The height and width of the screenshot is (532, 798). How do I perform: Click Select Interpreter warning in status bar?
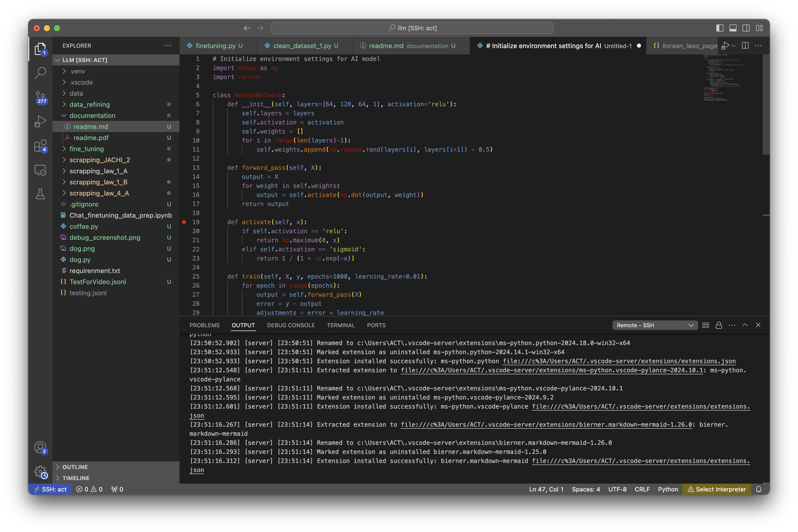tap(717, 489)
